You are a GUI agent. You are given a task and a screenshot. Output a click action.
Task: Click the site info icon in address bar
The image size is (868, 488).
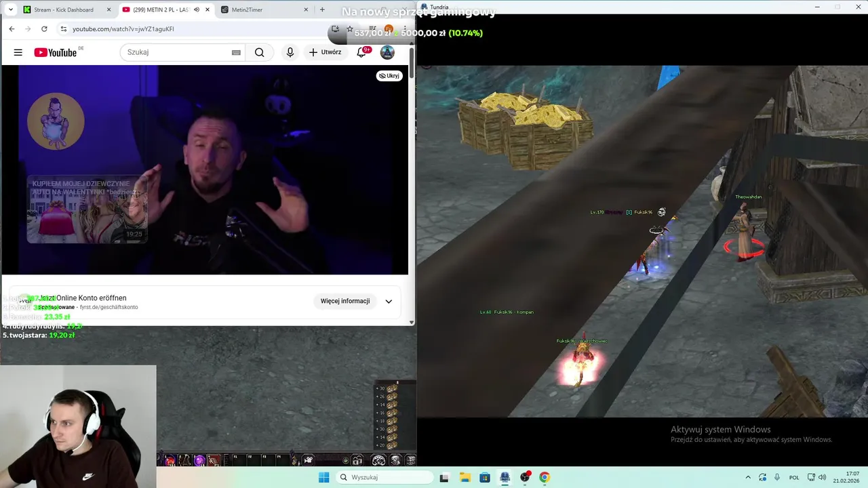(63, 29)
